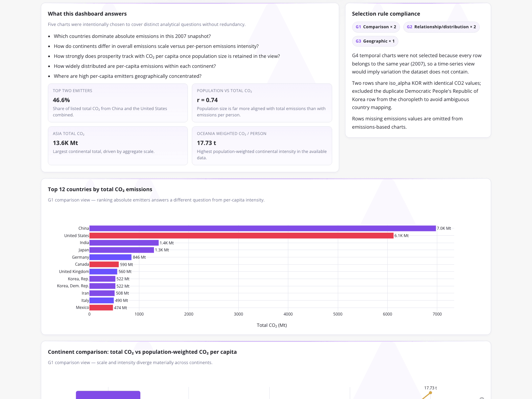Click the 'Total CO₂ (Mt)' axis title

coord(272,325)
